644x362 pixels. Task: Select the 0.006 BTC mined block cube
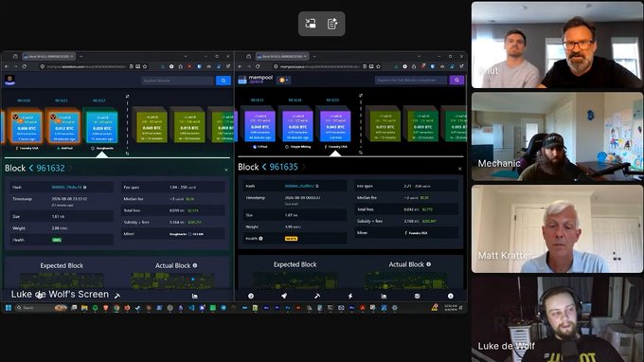[27, 128]
